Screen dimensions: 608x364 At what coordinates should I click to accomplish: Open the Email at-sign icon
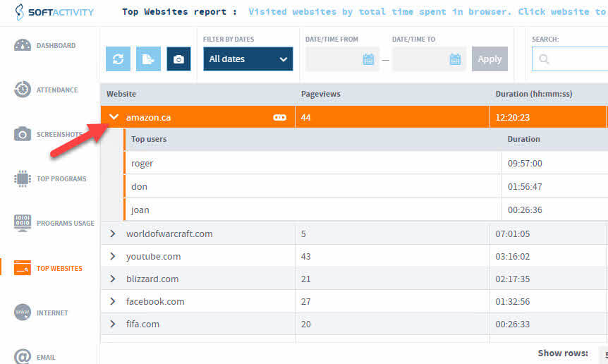pos(22,357)
